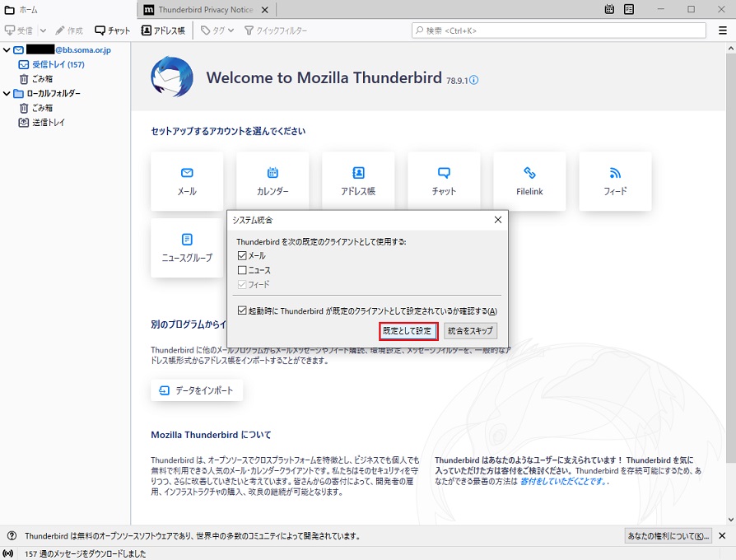736x560 pixels.
Task: Click the 作成 compose button
Action: (x=68, y=30)
